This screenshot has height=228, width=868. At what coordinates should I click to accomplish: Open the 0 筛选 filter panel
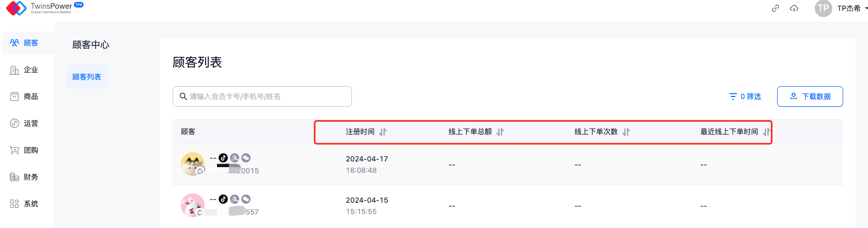tap(745, 96)
